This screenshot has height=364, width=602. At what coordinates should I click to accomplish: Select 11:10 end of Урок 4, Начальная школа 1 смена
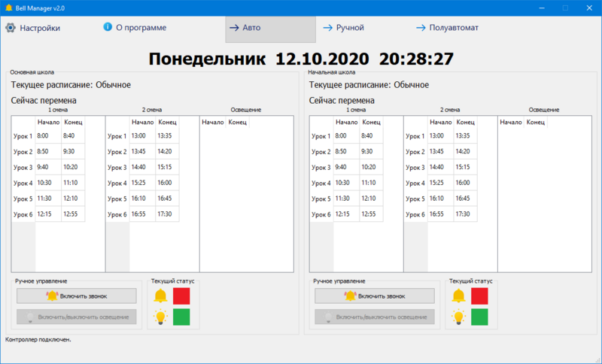point(371,183)
